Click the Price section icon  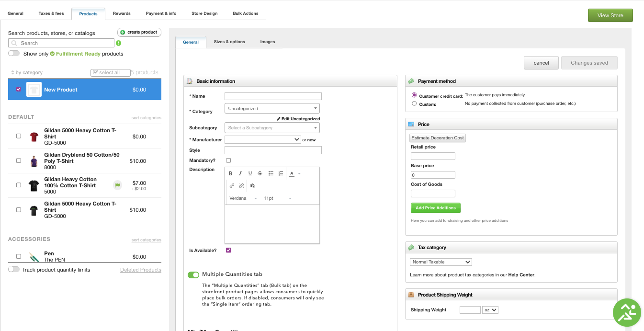click(411, 125)
